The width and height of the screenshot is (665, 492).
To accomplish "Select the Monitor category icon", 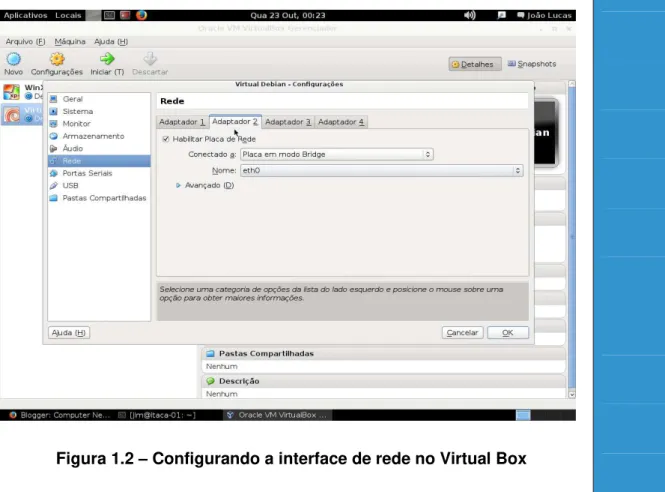I will point(53,124).
